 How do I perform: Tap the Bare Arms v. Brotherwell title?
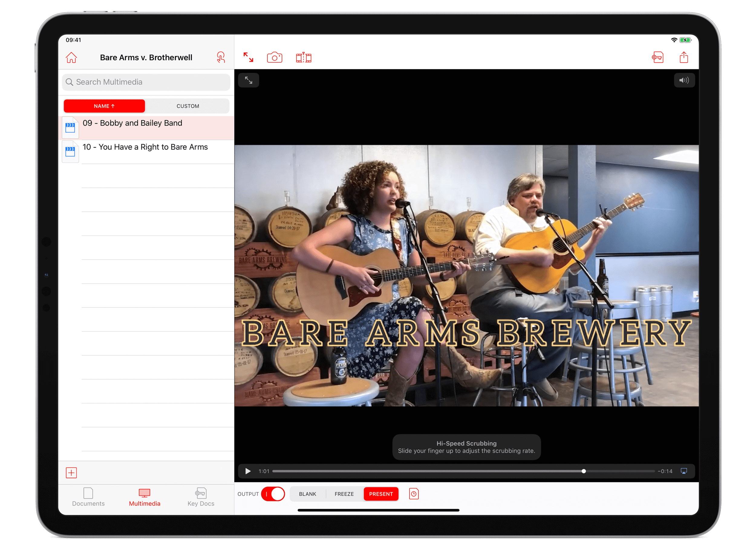pos(146,57)
